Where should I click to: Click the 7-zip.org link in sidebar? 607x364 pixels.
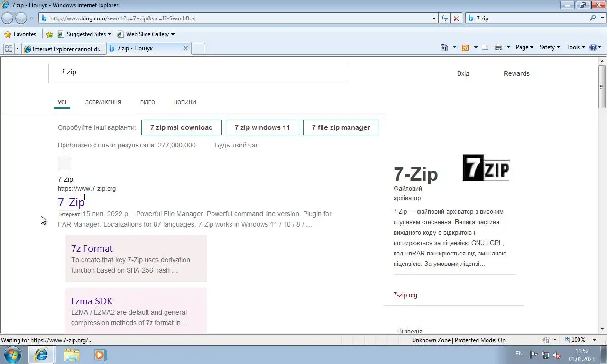[405, 295]
